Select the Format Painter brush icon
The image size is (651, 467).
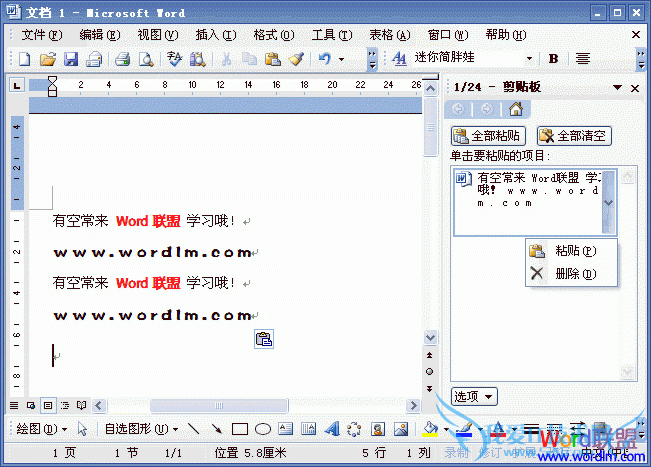click(296, 59)
